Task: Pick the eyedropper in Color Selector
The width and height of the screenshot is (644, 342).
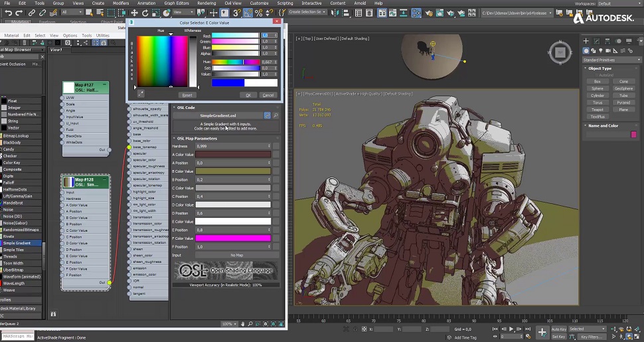Action: 141,95
